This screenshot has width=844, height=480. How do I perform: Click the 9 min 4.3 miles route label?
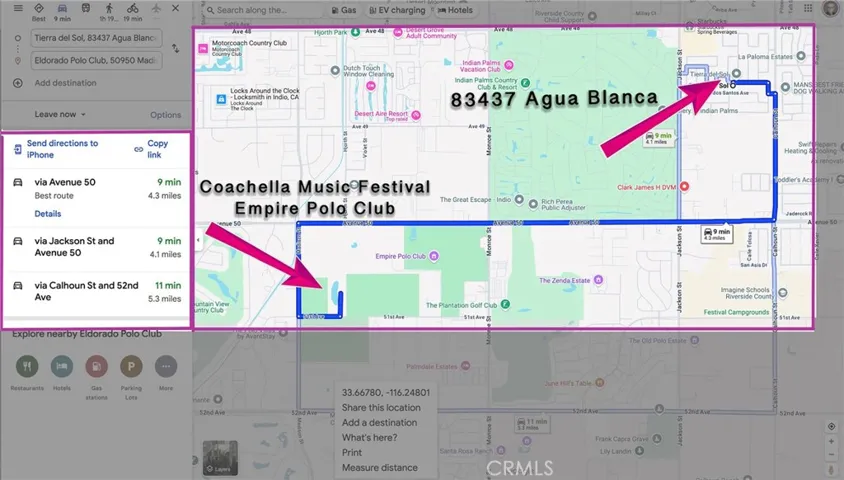716,234
